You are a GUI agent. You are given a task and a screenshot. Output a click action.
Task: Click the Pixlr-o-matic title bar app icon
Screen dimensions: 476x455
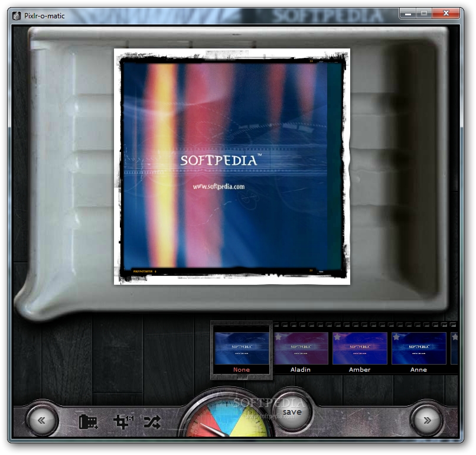(x=17, y=16)
